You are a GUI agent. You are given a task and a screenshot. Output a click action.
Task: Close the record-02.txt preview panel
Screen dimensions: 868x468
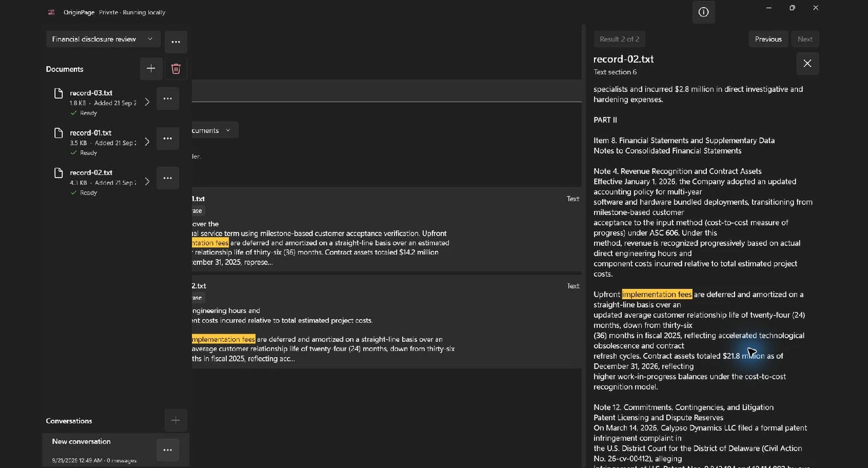point(807,64)
